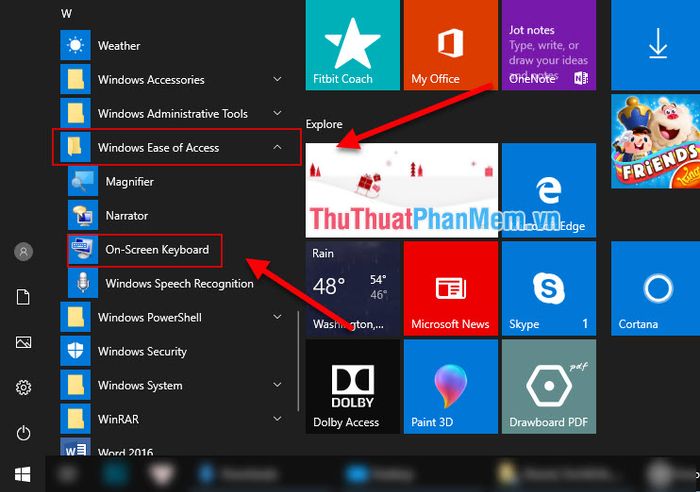The height and width of the screenshot is (492, 700).
Task: Expand WinRAR folder chevron
Action: click(277, 418)
